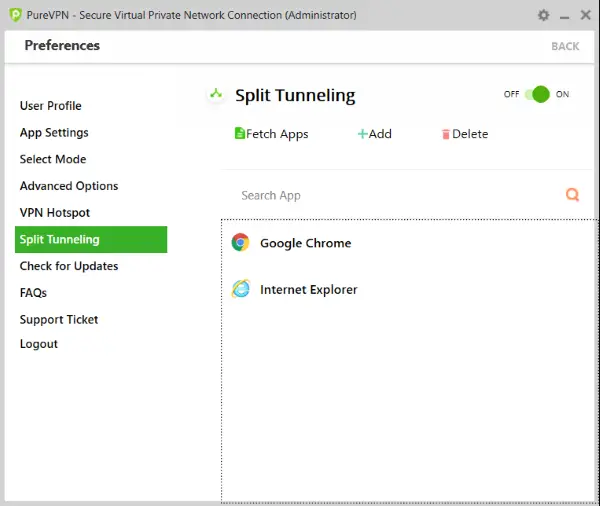This screenshot has height=506, width=600.
Task: Open Support Ticket section
Action: pyautogui.click(x=59, y=320)
